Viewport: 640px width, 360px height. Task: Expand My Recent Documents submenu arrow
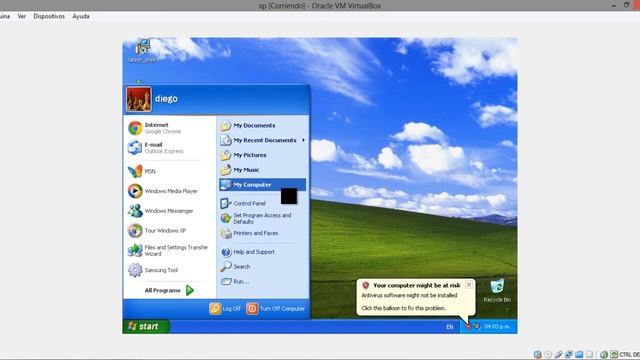click(303, 140)
